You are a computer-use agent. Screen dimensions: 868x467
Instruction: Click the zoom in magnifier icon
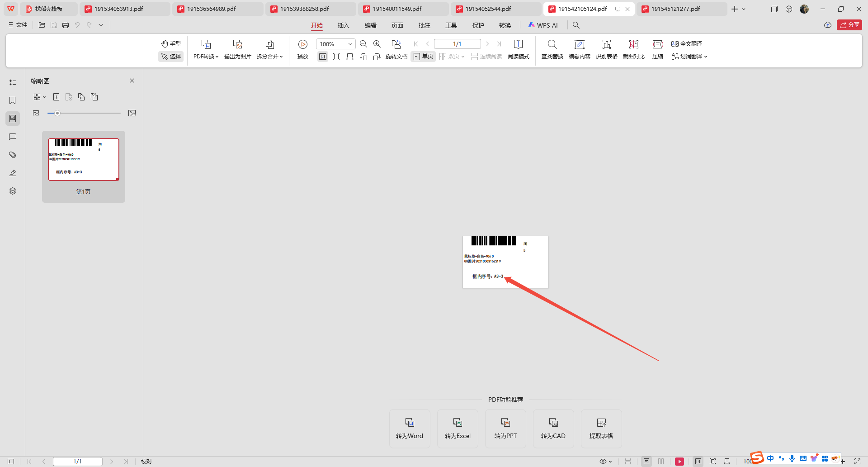(x=377, y=44)
